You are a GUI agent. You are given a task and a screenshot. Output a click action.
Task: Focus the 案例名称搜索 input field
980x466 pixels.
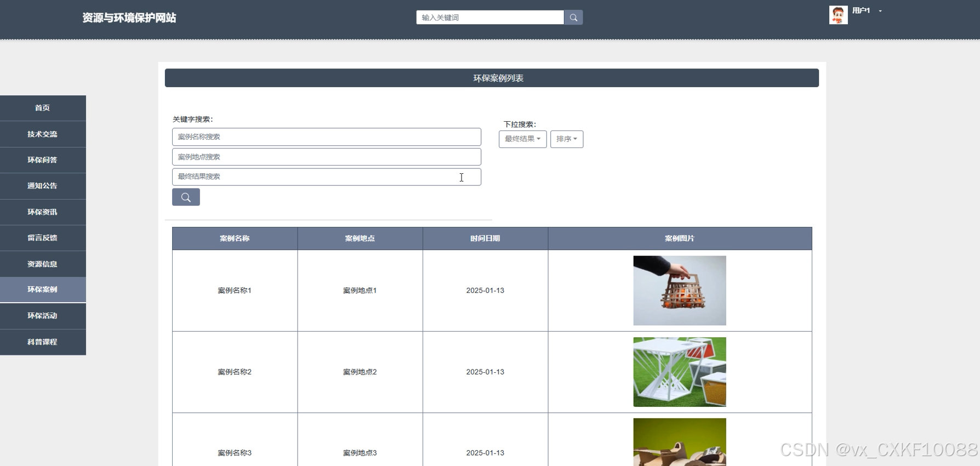327,137
